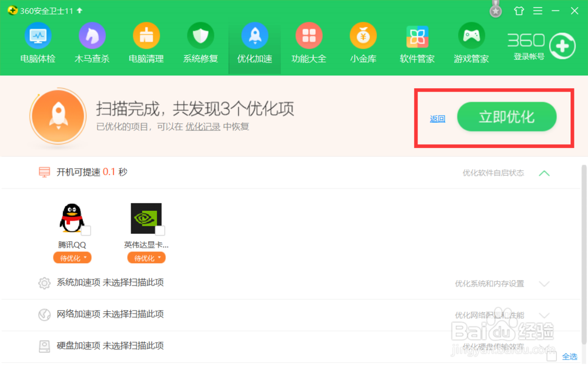Toggle 待优化 status under 腾讯QQ
This screenshot has width=588, height=370.
tap(72, 257)
